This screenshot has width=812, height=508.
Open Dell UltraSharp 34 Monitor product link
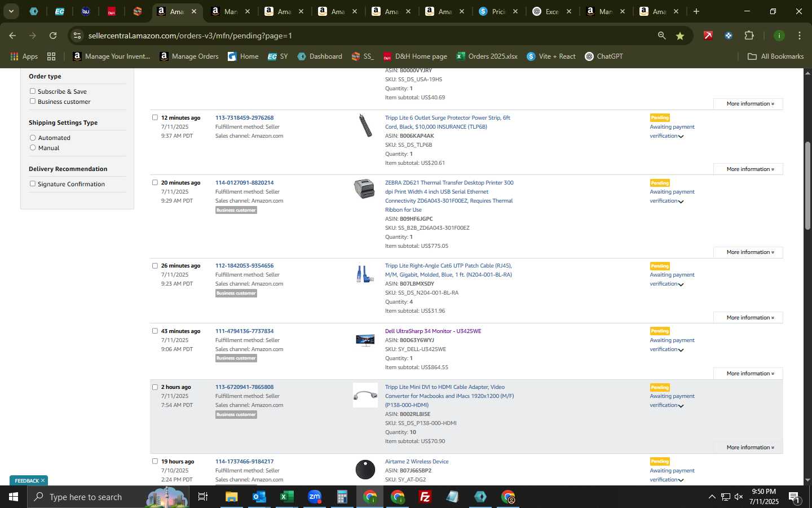(x=433, y=331)
